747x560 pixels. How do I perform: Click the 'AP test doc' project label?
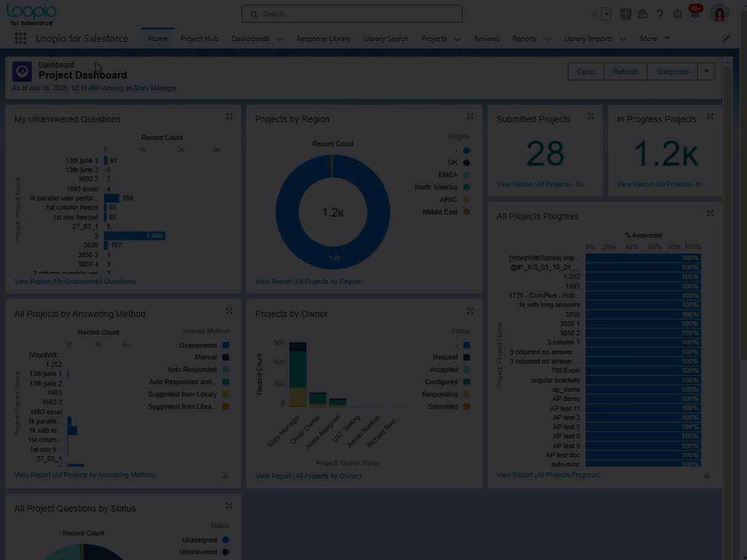click(x=563, y=455)
